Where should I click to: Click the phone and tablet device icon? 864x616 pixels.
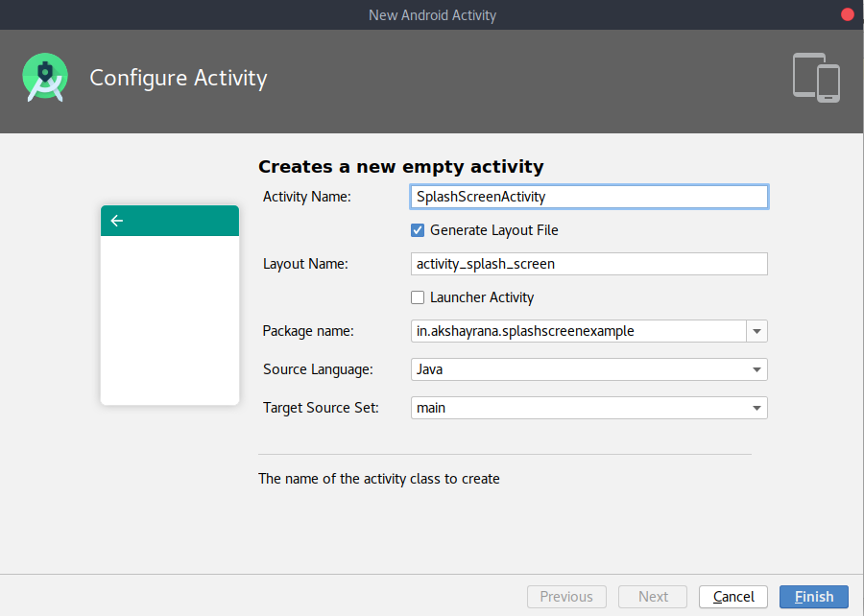click(x=816, y=78)
